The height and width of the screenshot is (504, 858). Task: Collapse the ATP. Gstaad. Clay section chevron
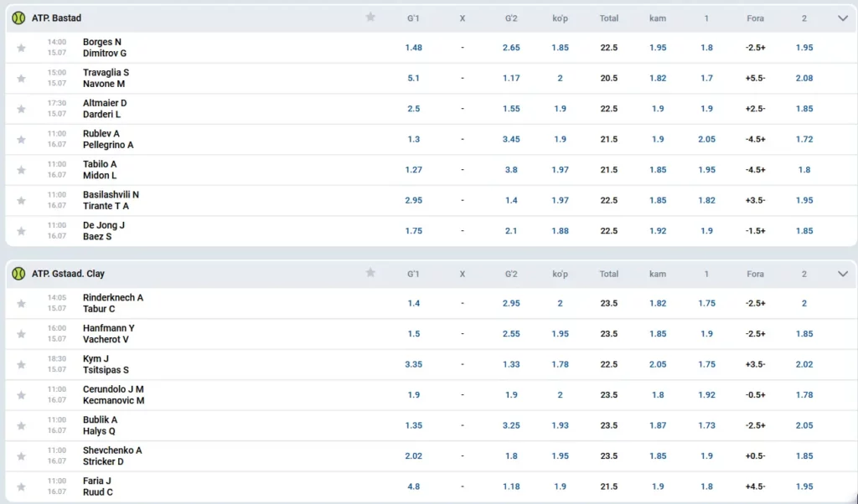[x=843, y=273]
